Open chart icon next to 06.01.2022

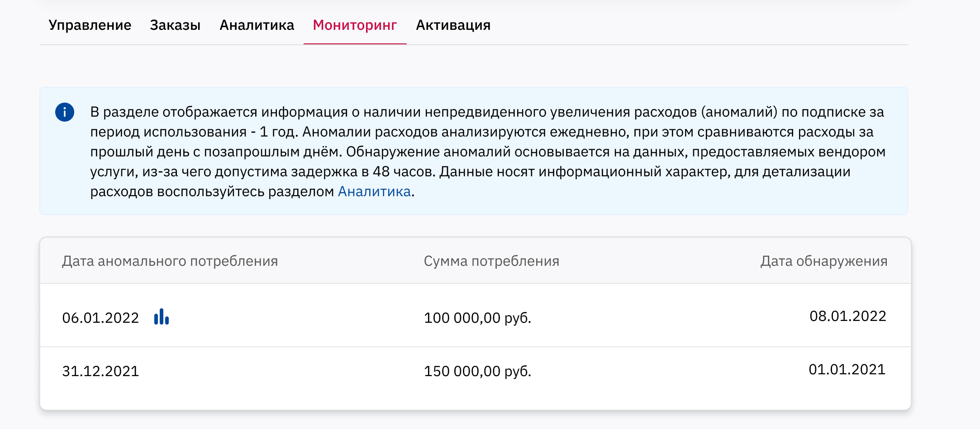coord(162,317)
